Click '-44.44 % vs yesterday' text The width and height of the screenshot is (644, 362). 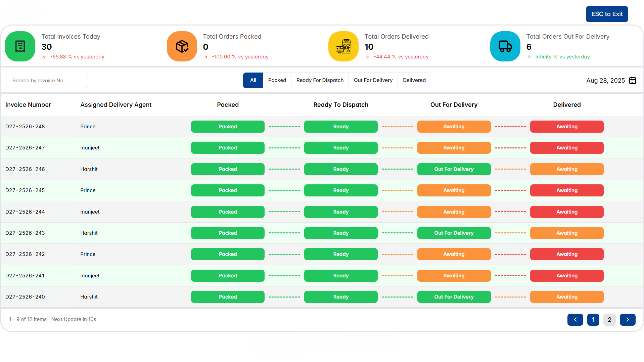pyautogui.click(x=401, y=57)
